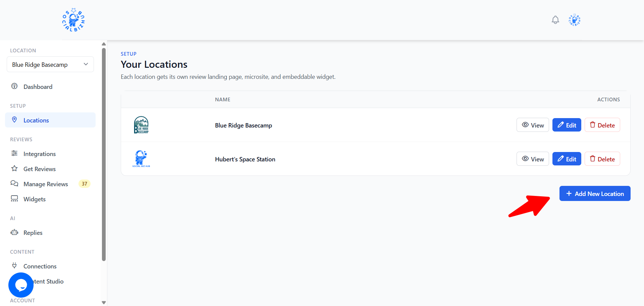Delete Hubert's Space Station location

pyautogui.click(x=602, y=159)
